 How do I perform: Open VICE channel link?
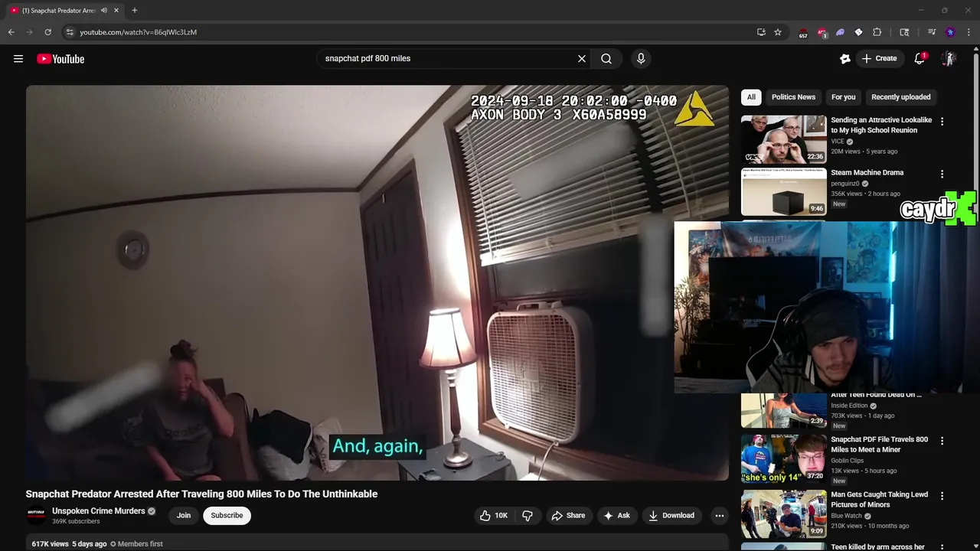coord(838,142)
